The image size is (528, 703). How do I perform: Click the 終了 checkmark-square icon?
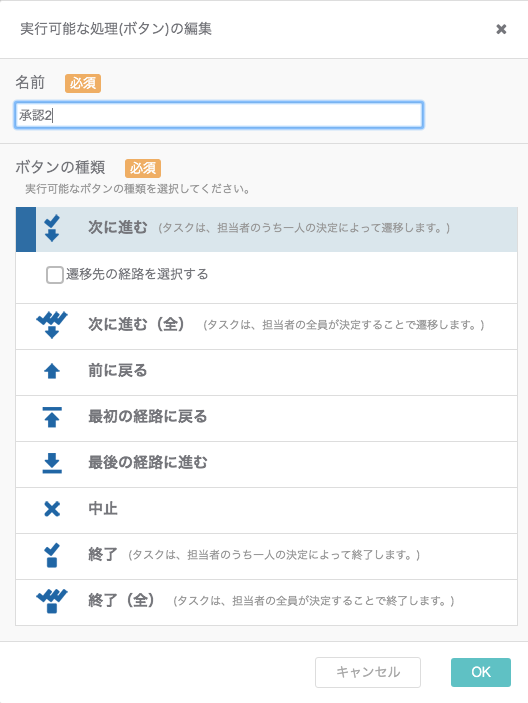52,555
